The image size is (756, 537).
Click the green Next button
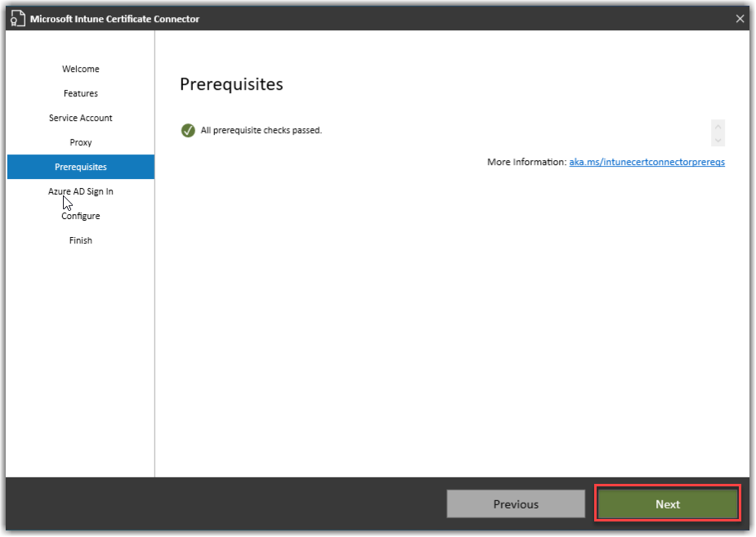tap(667, 503)
